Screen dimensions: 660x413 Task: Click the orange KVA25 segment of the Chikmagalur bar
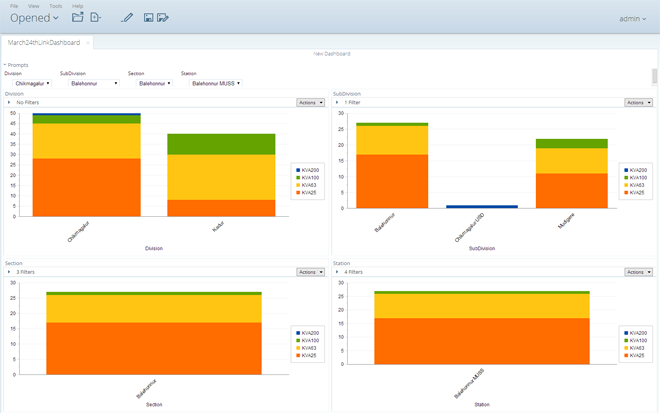(x=87, y=187)
